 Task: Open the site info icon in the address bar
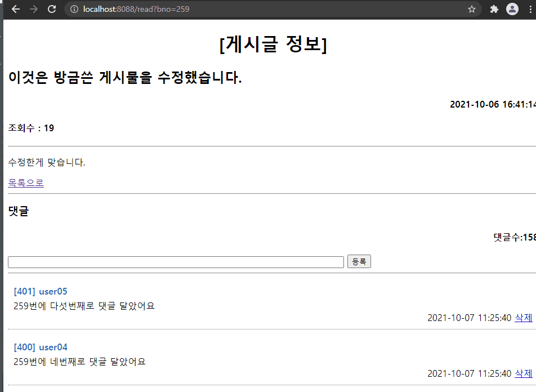[74, 9]
